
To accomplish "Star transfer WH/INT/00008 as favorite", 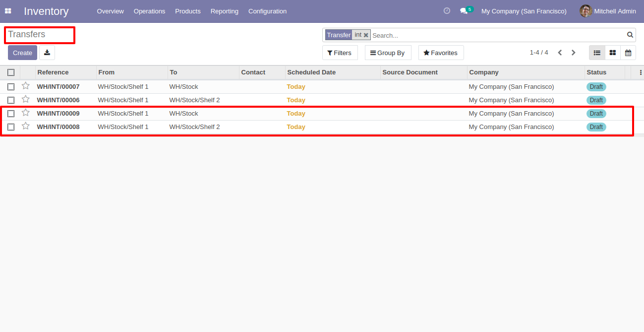I will pyautogui.click(x=26, y=126).
